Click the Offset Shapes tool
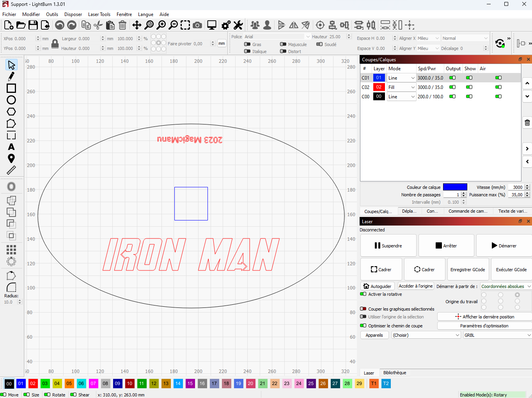The width and height of the screenshot is (532, 398). pos(11,187)
